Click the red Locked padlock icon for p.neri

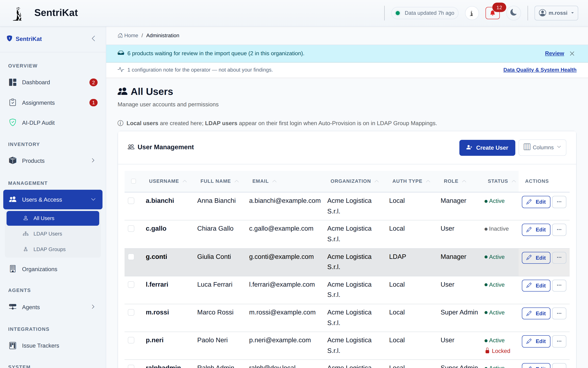487,350
